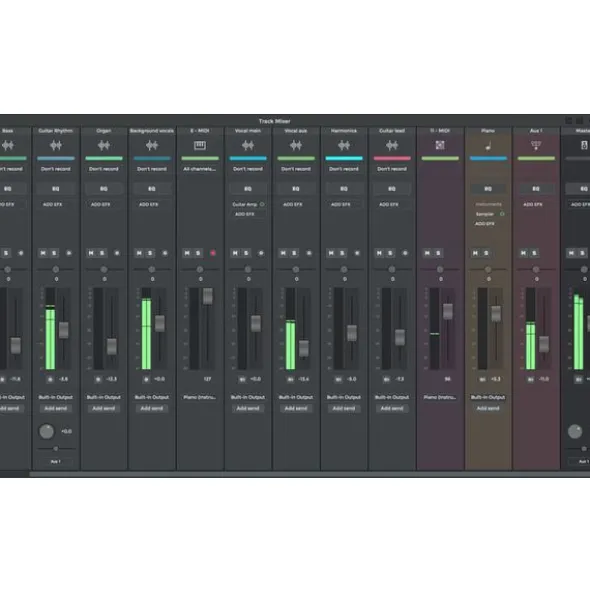This screenshot has width=590, height=591.
Task: Select the Background vocals track waveform icon
Action: (152, 145)
